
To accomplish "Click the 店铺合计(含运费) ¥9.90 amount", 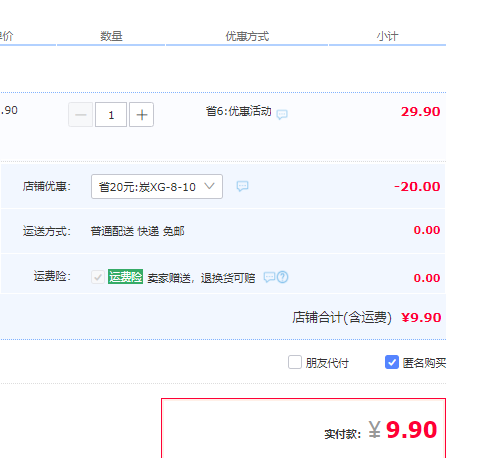I will [421, 318].
